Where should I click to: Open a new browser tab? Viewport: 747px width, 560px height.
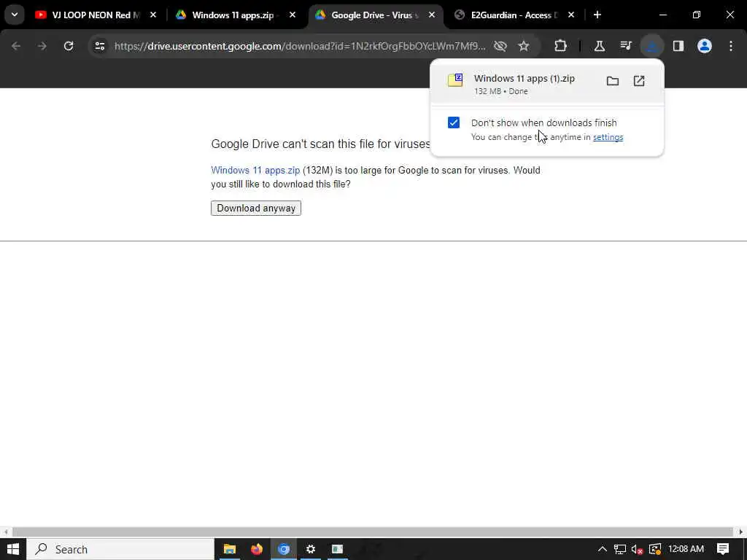597,15
